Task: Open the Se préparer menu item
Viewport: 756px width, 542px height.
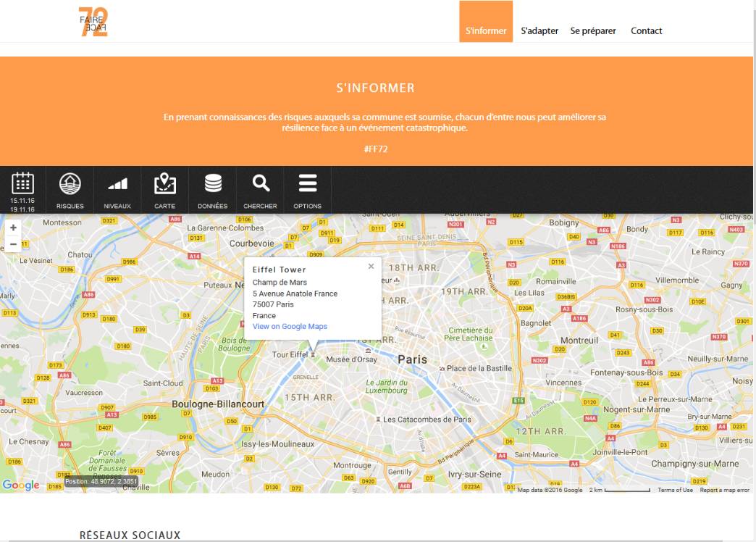Action: click(593, 31)
